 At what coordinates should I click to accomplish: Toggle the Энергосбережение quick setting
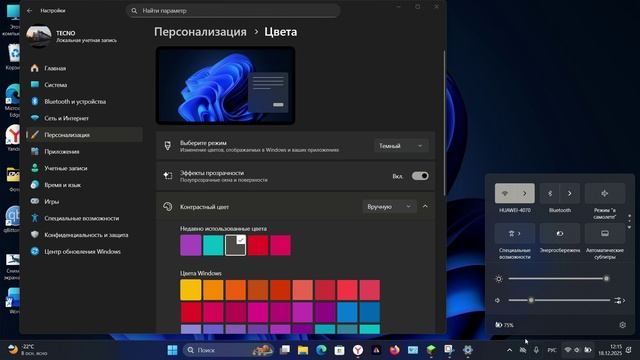coord(560,233)
